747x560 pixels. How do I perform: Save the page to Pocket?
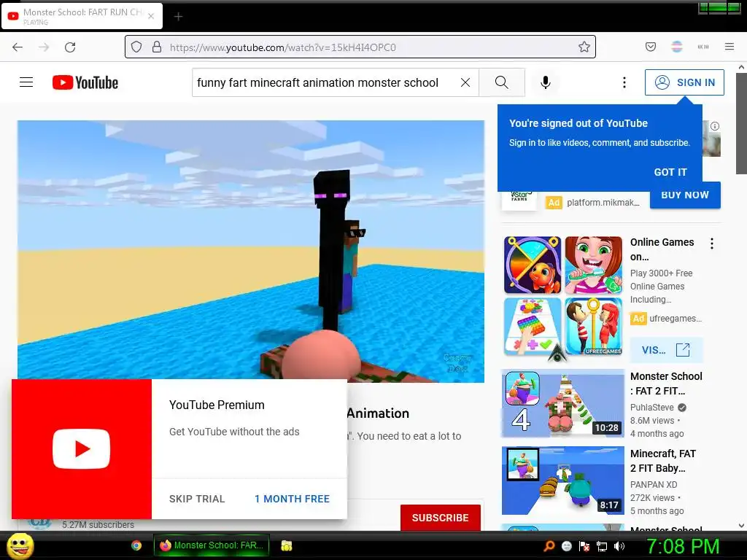point(650,47)
